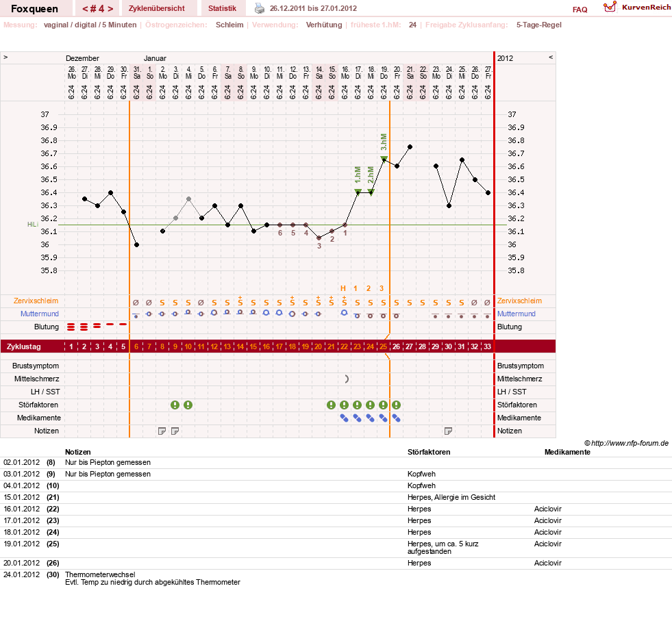
Task: Click the Störfaktoren marker on cycle day 21
Action: 332,405
